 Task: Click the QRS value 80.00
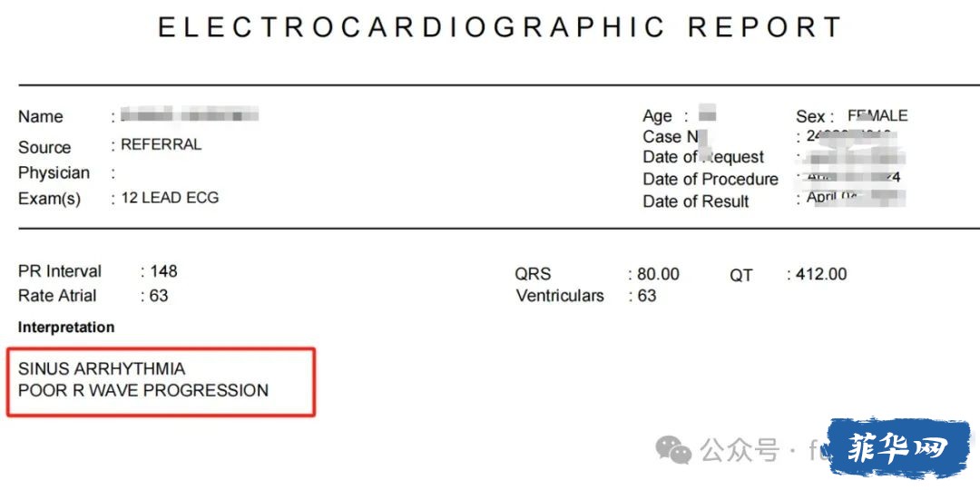(658, 274)
